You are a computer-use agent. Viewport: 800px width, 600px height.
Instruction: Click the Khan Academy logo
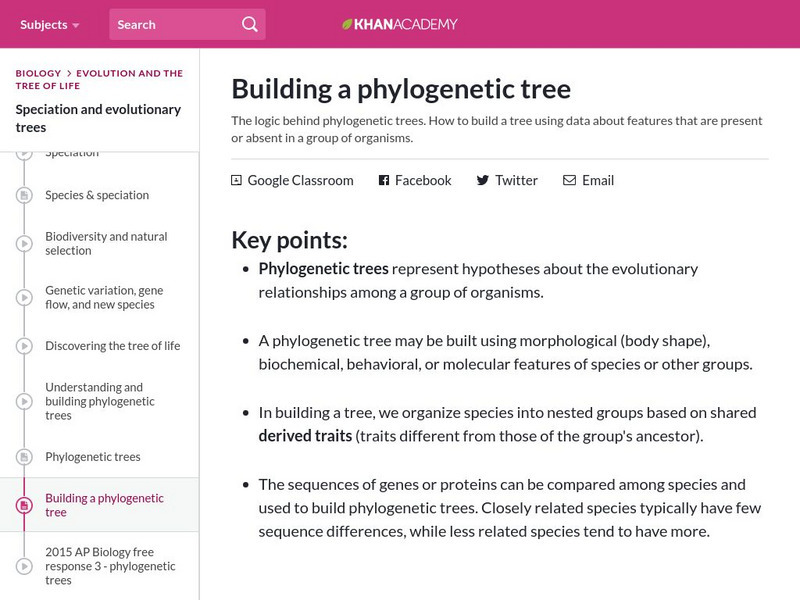pos(400,25)
